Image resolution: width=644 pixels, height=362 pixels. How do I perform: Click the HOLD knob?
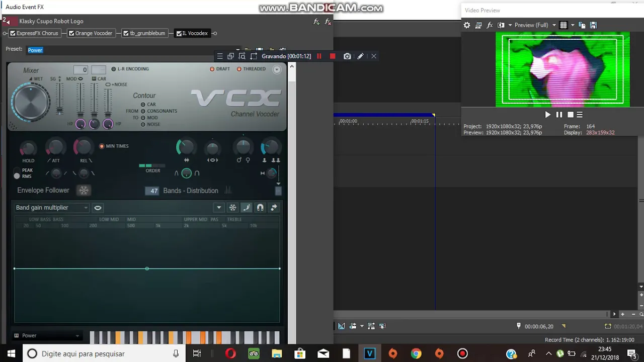28,148
